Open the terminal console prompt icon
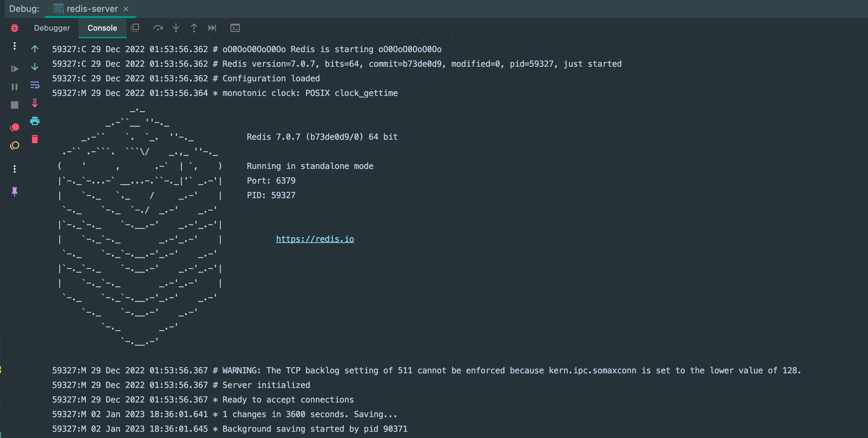This screenshot has width=868, height=438. click(x=235, y=28)
